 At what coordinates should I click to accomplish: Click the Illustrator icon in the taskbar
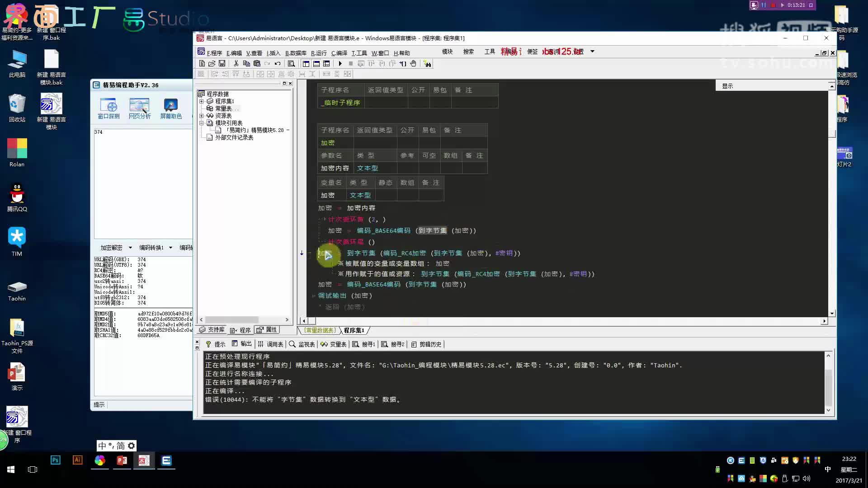(77, 460)
